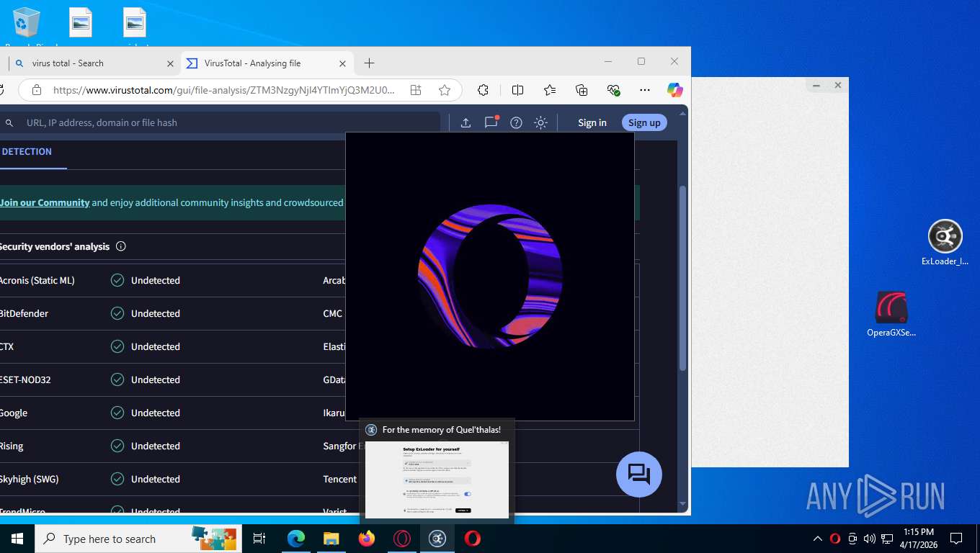This screenshot has height=553, width=980.
Task: Open Edge Browser essentials heart icon
Action: pyautogui.click(x=613, y=90)
